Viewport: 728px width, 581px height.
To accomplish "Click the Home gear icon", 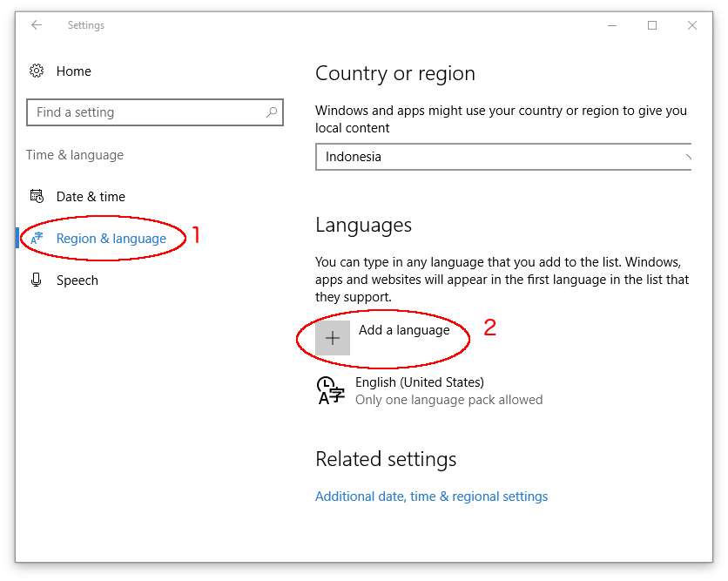I will [37, 71].
